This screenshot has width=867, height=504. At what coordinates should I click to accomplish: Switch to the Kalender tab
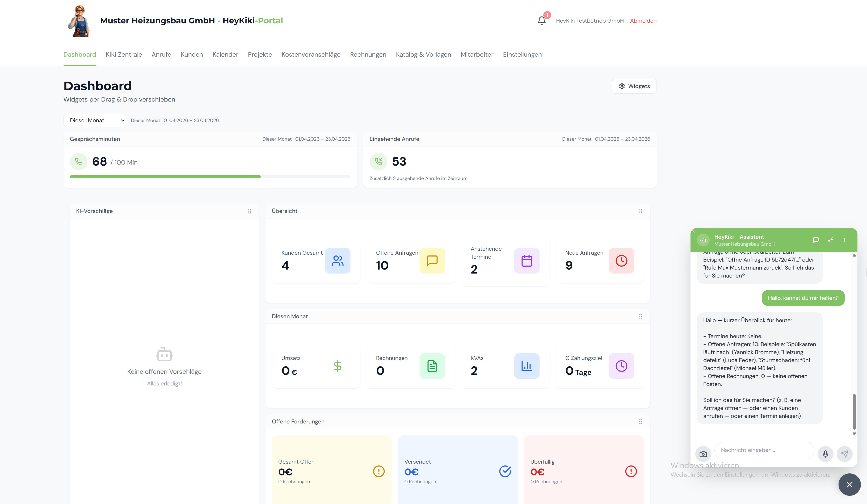[225, 54]
